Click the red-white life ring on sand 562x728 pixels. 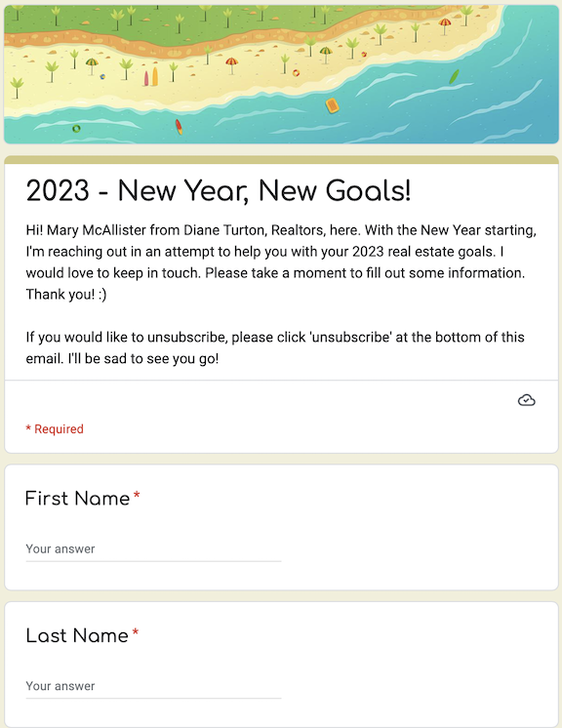pos(296,73)
